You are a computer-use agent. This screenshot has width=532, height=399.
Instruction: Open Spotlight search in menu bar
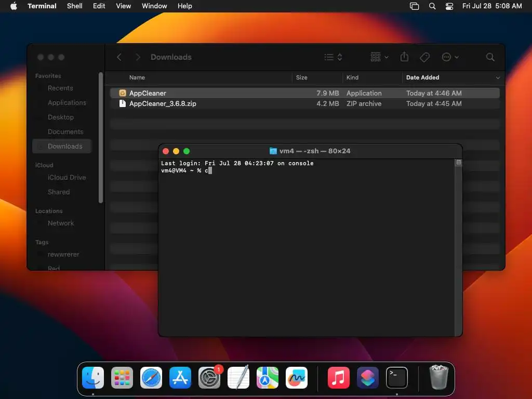(432, 6)
